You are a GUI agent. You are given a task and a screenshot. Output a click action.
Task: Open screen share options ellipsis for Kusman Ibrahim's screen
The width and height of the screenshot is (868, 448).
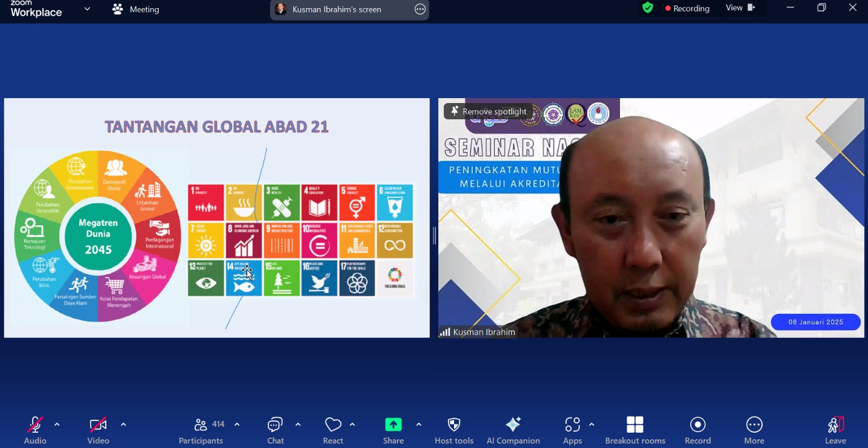click(420, 9)
